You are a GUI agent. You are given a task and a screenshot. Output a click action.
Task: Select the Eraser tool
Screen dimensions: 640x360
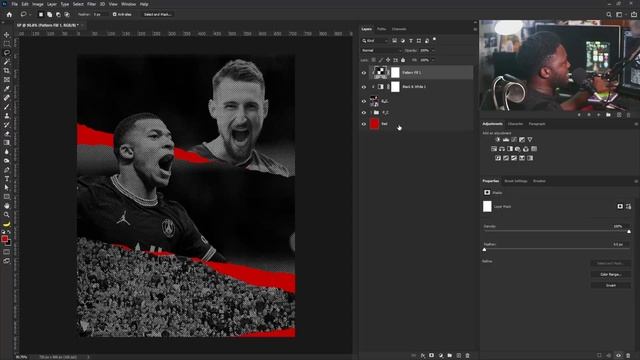pyautogui.click(x=7, y=133)
